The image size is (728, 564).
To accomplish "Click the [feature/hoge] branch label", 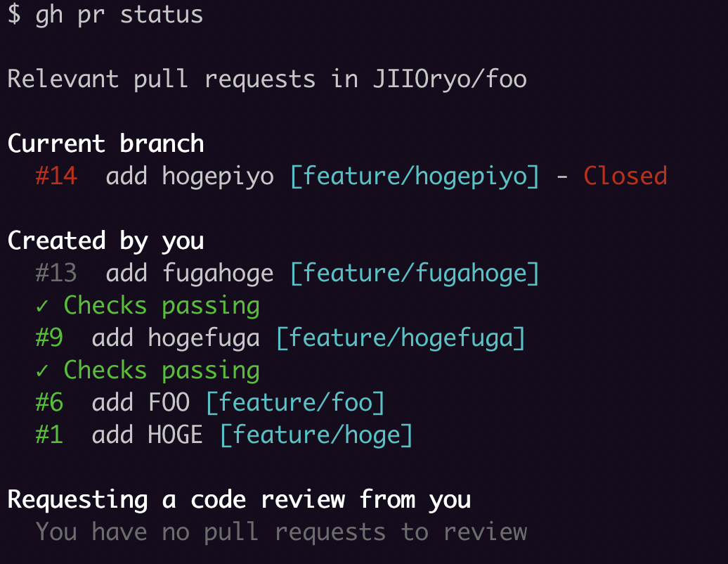I will [316, 435].
